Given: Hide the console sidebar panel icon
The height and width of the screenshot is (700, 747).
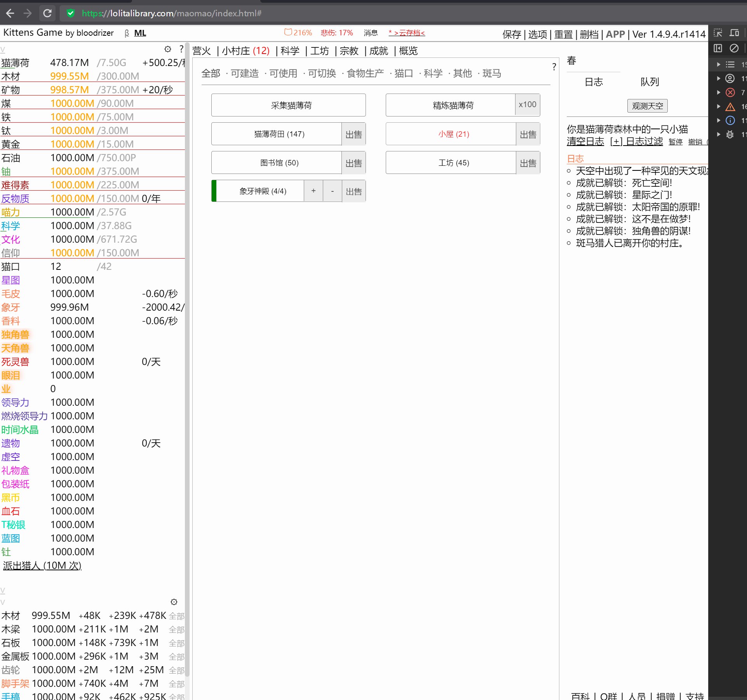Looking at the screenshot, I should tap(718, 48).
